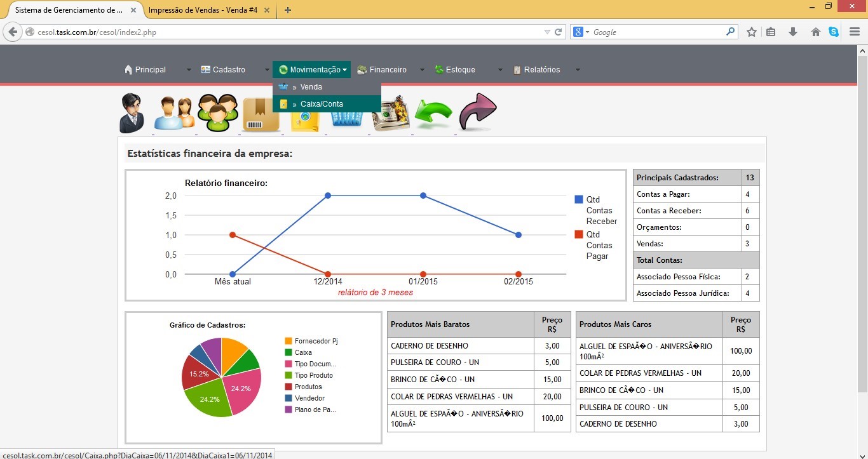Click the pink forward arrow icon
Screen dimensions: 868x459
477,112
